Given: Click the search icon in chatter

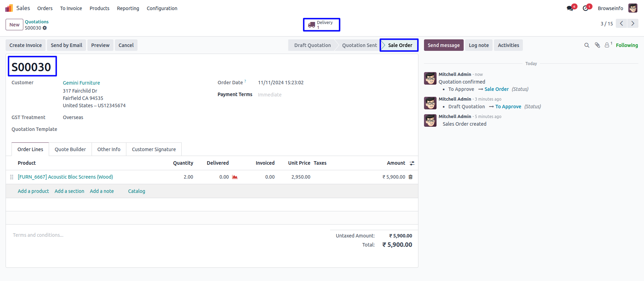Looking at the screenshot, I should [587, 45].
